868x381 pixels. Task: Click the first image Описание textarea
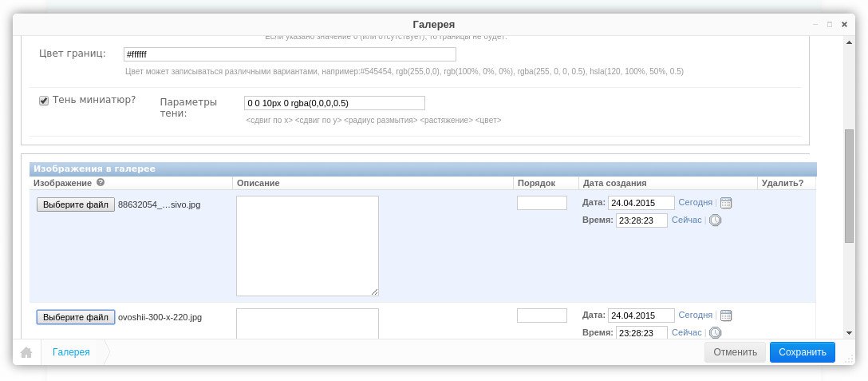tap(307, 245)
